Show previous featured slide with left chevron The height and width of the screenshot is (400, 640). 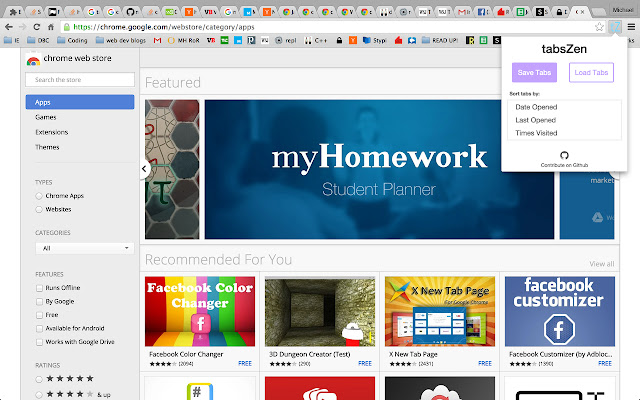click(x=144, y=168)
